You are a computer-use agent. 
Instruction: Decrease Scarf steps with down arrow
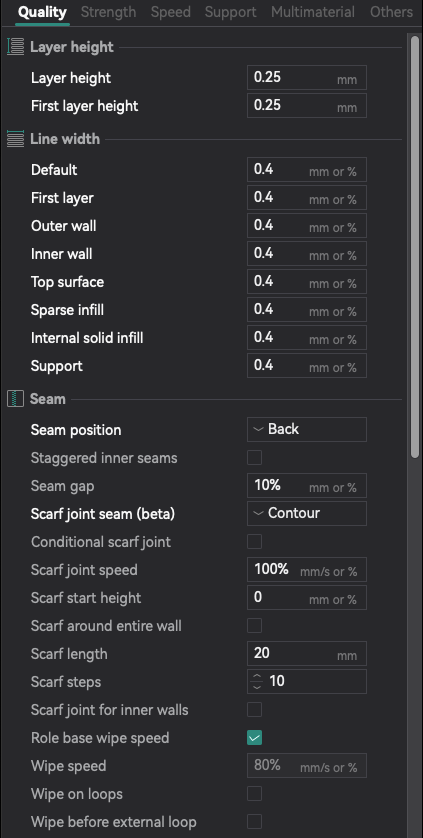coord(257,687)
